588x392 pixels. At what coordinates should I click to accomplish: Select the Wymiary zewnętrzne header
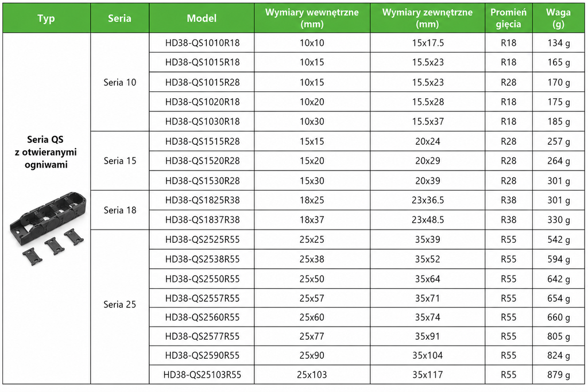point(427,18)
